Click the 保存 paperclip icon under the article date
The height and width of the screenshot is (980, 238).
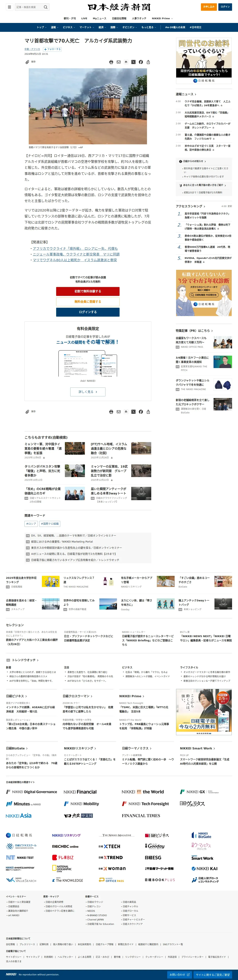pos(27,62)
